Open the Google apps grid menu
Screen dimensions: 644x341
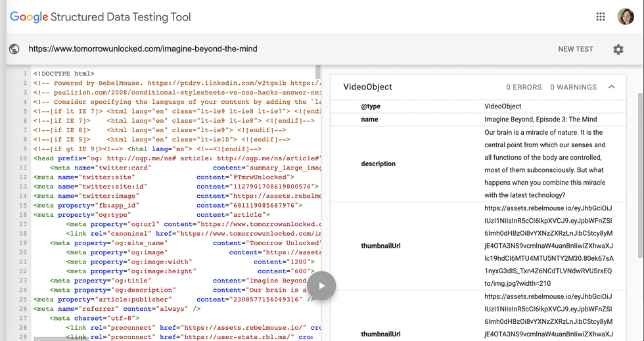pos(600,17)
